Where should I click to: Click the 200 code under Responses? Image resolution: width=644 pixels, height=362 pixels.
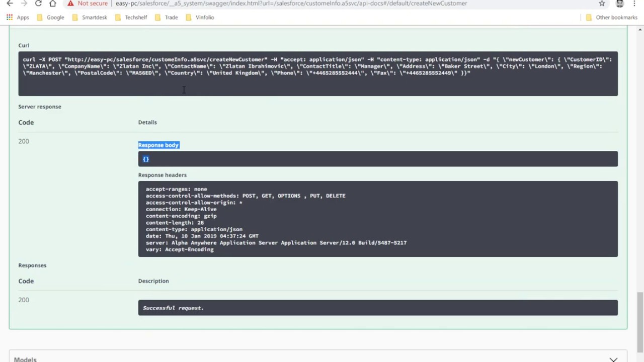pyautogui.click(x=24, y=300)
